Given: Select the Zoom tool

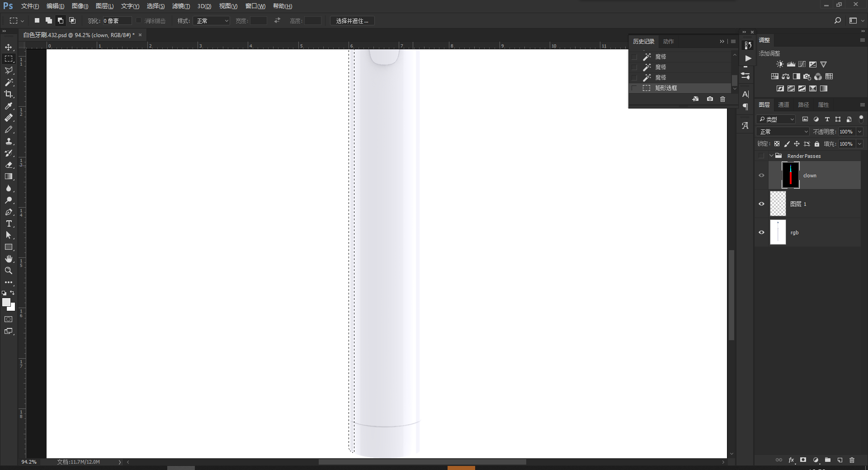Looking at the screenshot, I should coord(9,271).
